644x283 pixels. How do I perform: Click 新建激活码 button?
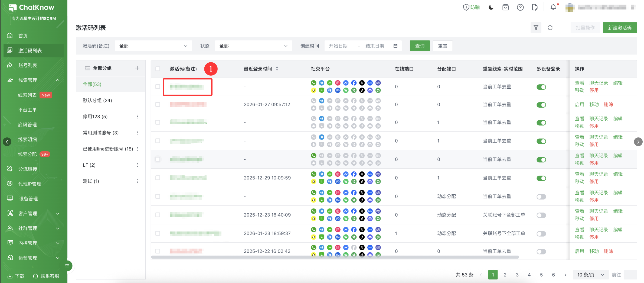tap(619, 28)
